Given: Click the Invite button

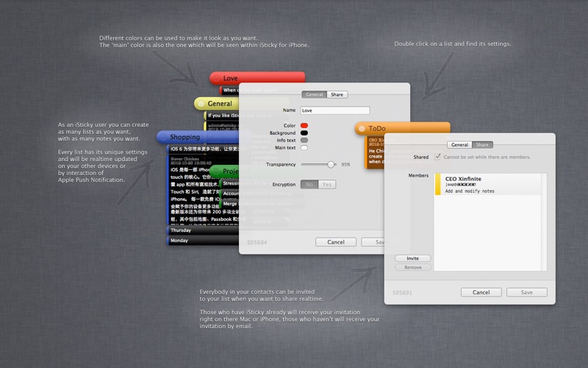Looking at the screenshot, I should (x=413, y=258).
